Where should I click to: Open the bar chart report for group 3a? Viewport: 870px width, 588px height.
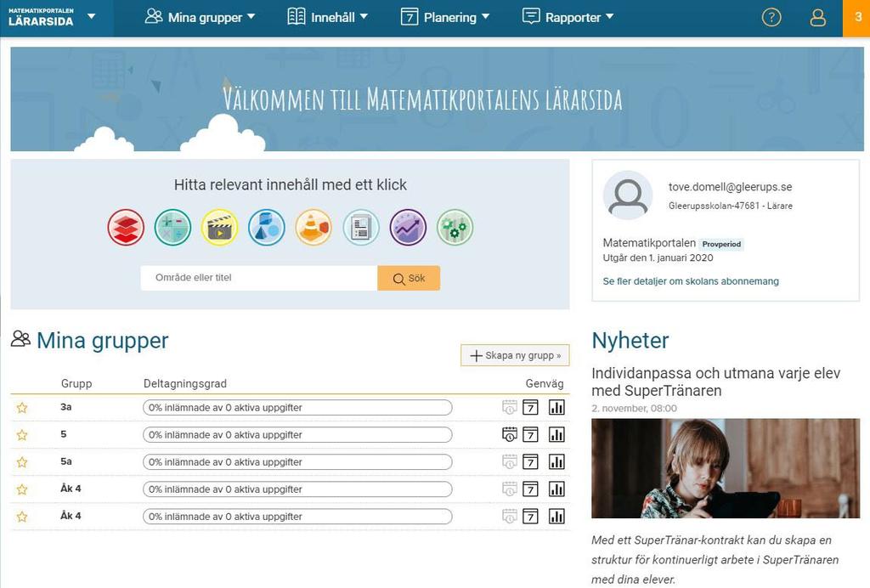click(x=556, y=407)
